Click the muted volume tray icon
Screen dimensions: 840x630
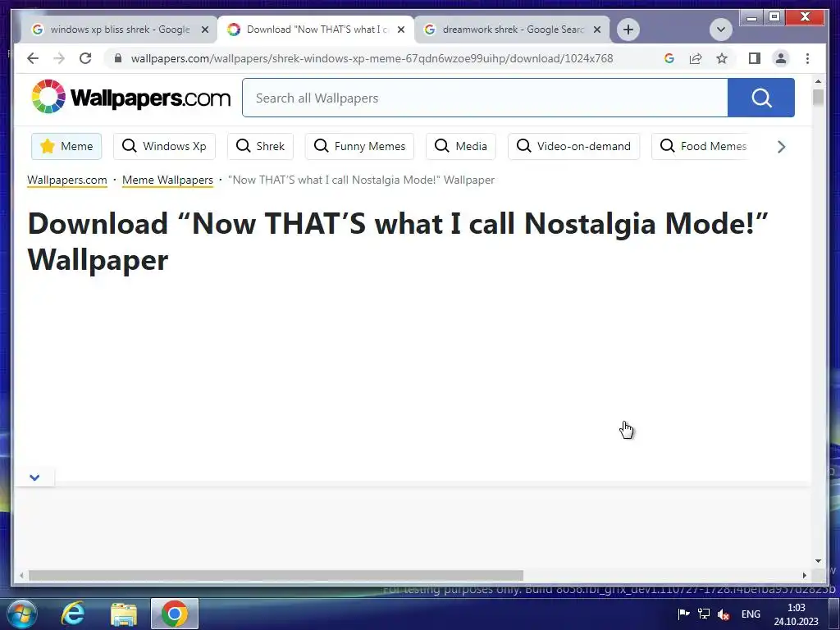(724, 614)
